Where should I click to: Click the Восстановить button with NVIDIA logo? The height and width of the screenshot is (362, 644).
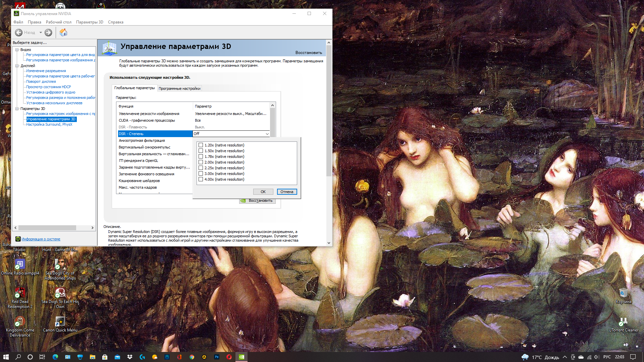click(257, 201)
